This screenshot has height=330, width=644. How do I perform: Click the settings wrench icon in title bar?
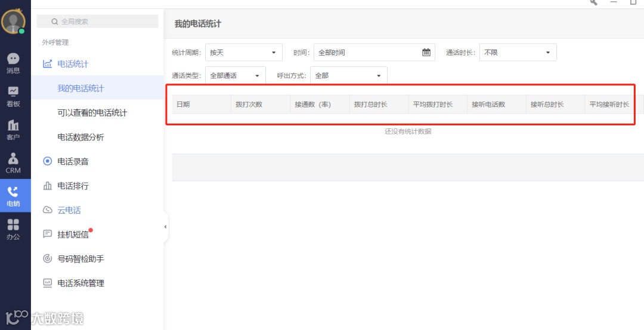click(593, 2)
